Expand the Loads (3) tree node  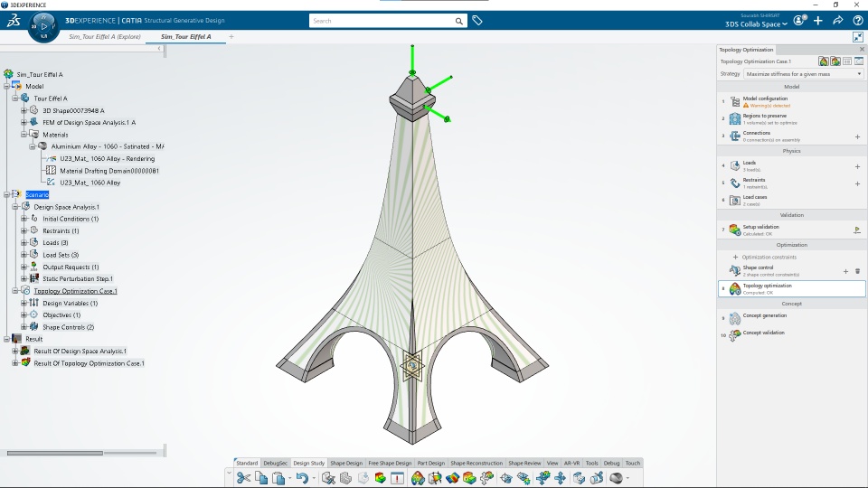24,242
